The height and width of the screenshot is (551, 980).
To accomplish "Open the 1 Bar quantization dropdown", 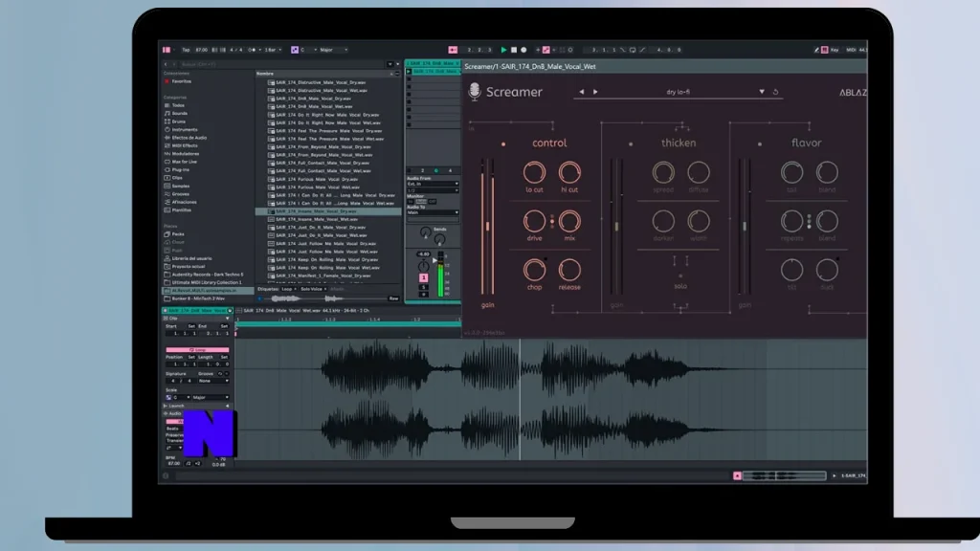I will (273, 50).
